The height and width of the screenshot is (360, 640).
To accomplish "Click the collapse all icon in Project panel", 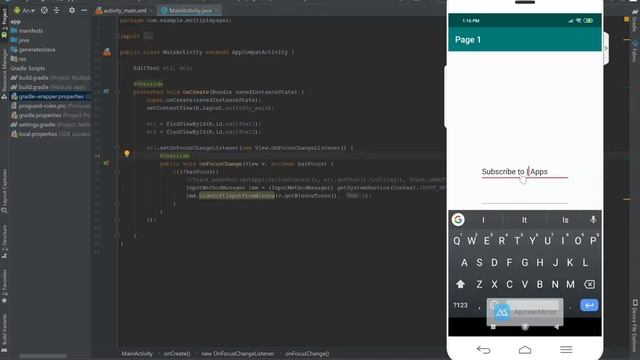I will pos(57,10).
